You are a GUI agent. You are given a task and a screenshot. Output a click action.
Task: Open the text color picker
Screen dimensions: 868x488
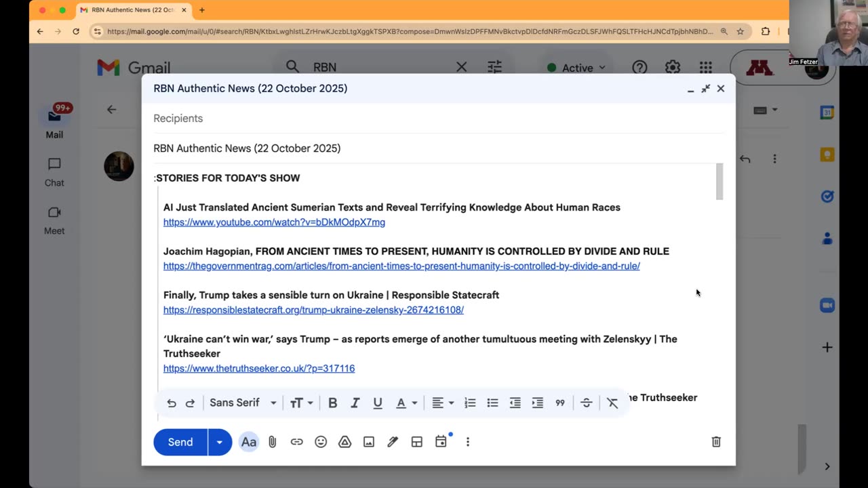406,403
